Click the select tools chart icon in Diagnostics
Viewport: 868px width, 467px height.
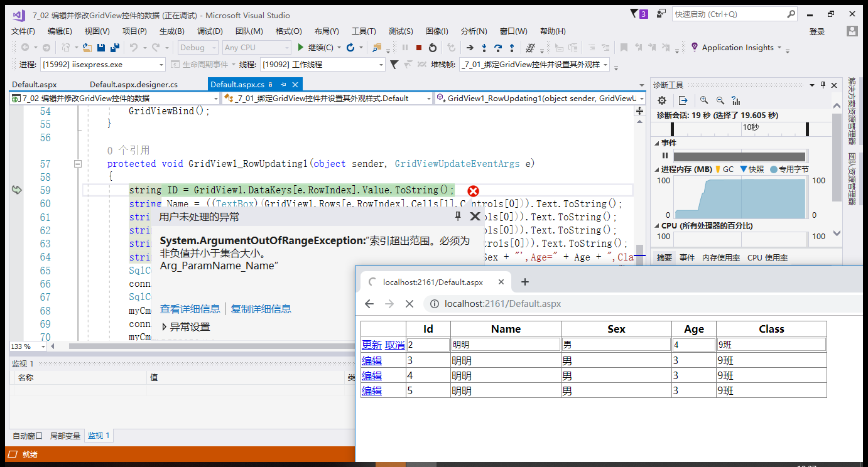click(736, 100)
